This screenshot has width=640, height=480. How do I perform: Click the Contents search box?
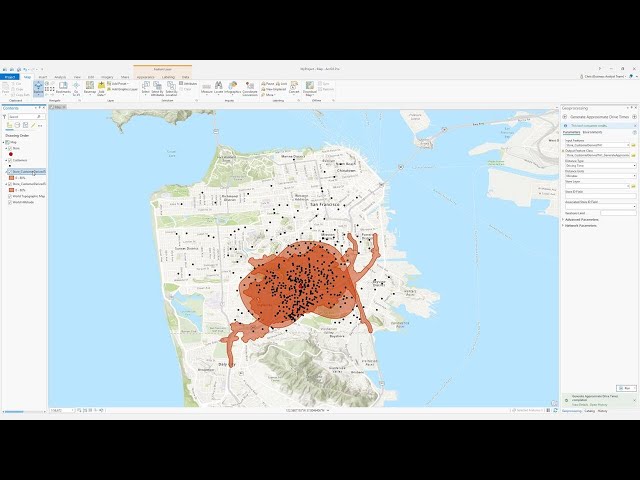25,117
